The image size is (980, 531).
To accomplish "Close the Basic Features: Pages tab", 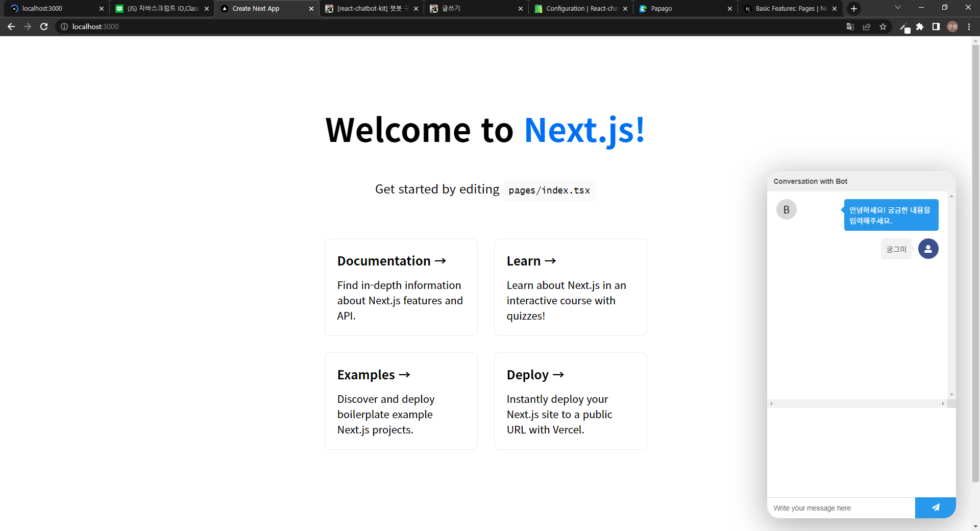I will pos(835,9).
